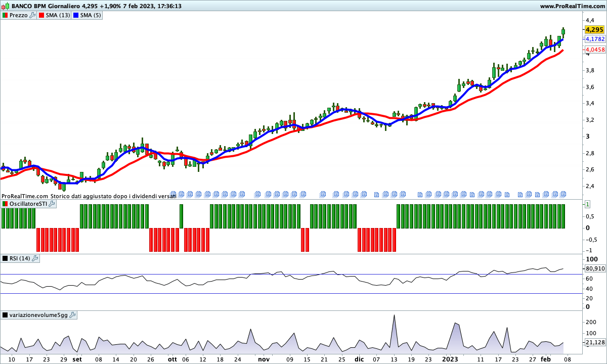Viewport: 607px width, 364px height.
Task: Click the red 4,0458 SMA value label
Action: pos(595,50)
